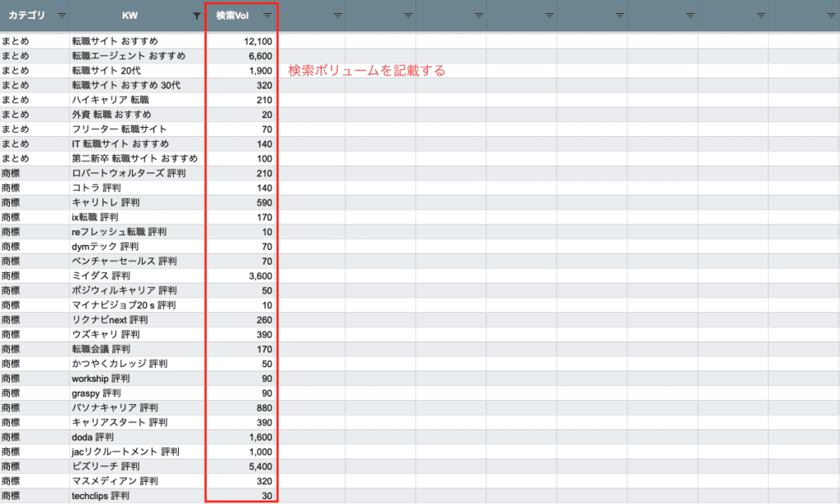Select the cell ix転職 評判
840x504 pixels.
(137, 217)
